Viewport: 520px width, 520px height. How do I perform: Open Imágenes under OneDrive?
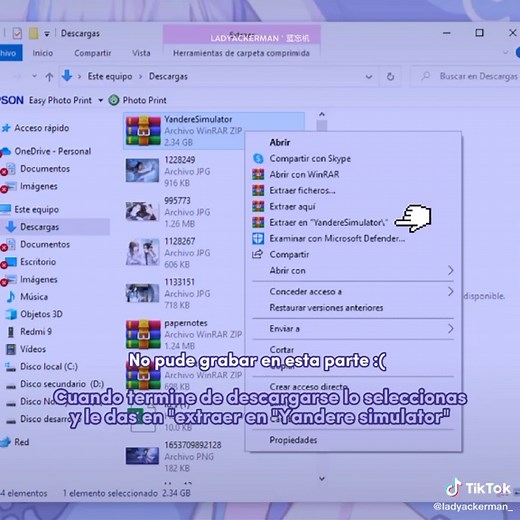click(39, 186)
